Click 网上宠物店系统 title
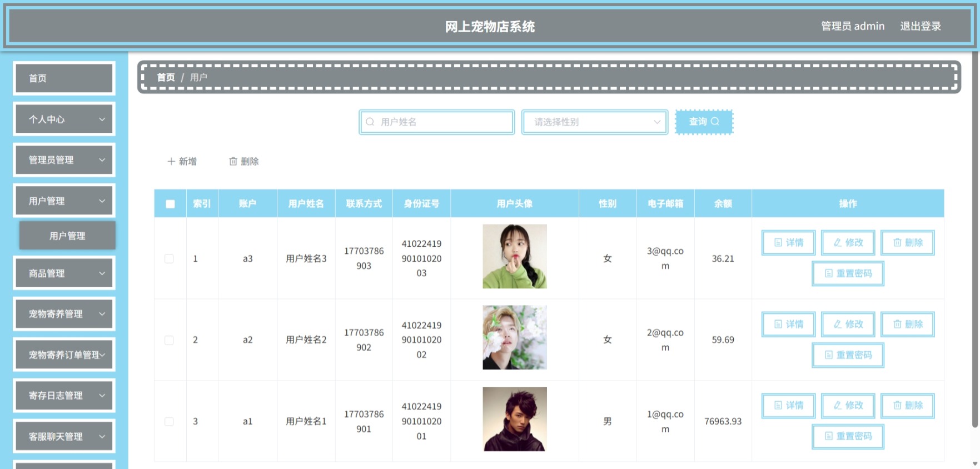Screen dimensions: 980x469 point(490,27)
